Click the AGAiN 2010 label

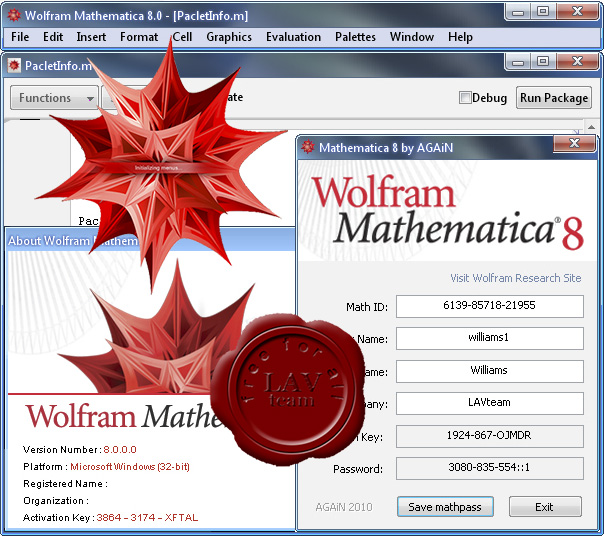344,507
